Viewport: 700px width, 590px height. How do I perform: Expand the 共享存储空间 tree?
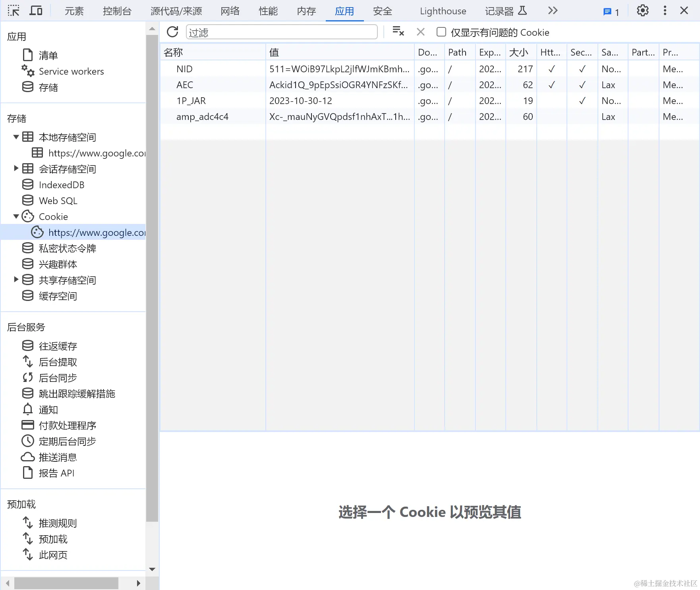[15, 280]
